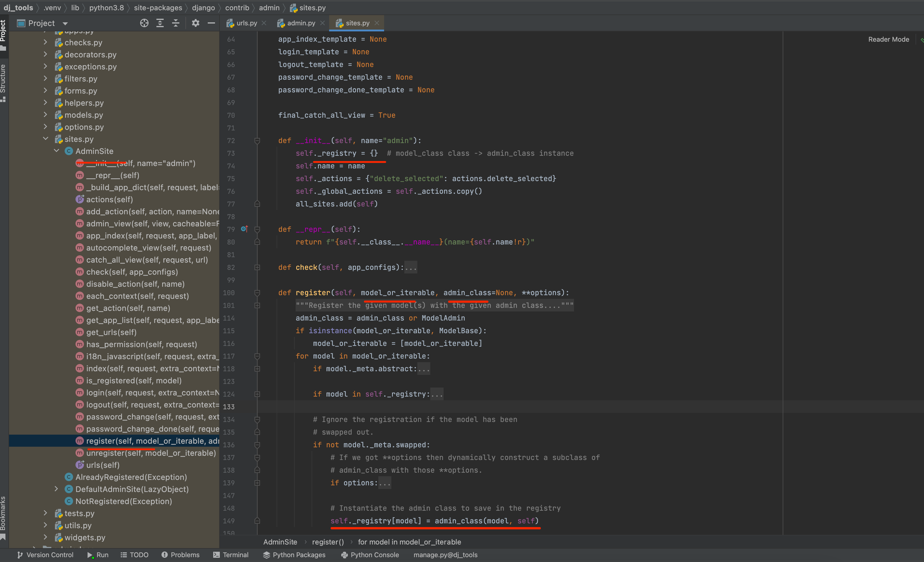
Task: Open the manage.py@dj_tools tool window
Action: click(x=445, y=555)
